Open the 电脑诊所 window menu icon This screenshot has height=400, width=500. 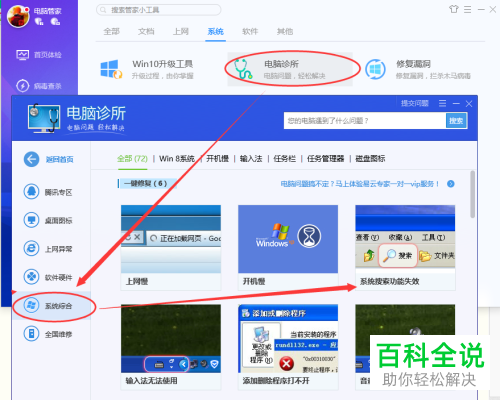click(442, 103)
